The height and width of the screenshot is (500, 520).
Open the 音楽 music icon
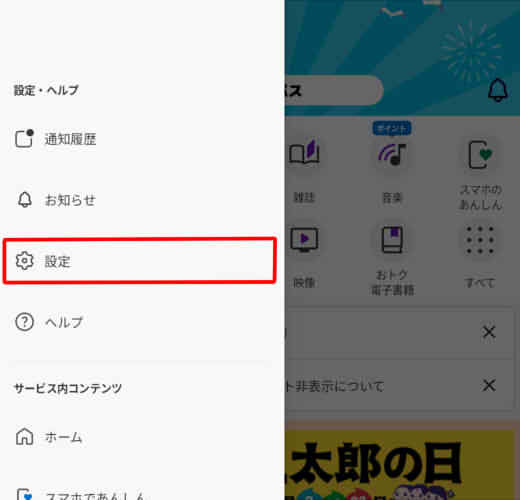(392, 154)
